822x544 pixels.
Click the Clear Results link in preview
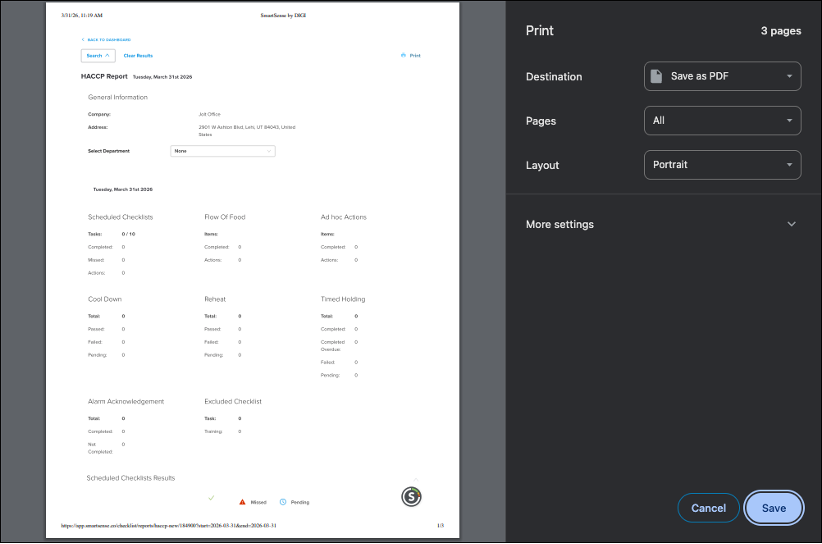pos(138,56)
